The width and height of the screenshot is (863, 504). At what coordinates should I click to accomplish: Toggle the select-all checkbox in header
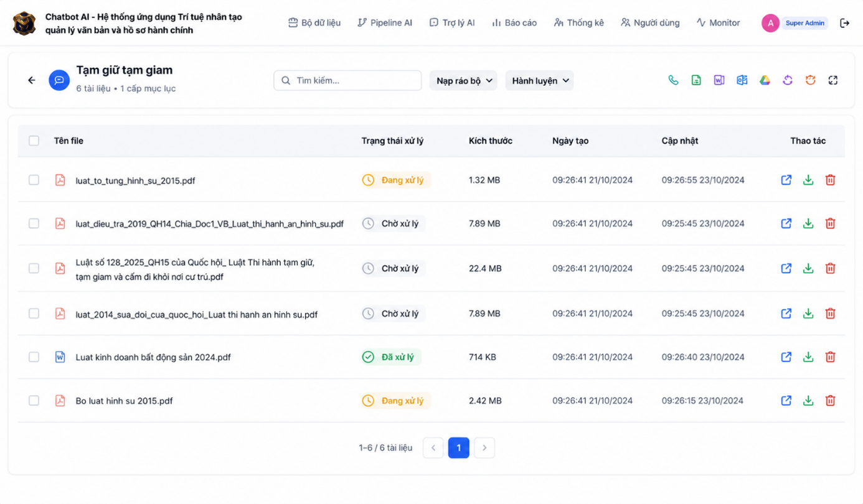[34, 141]
